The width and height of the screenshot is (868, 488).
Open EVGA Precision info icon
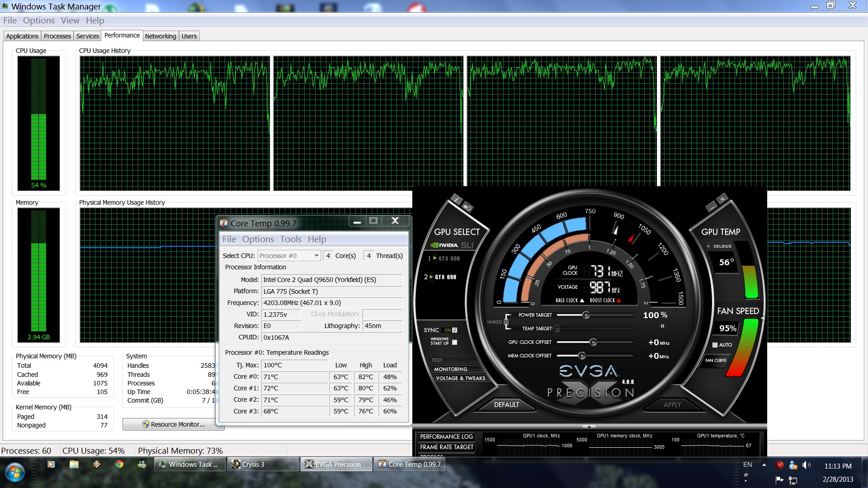point(456,199)
